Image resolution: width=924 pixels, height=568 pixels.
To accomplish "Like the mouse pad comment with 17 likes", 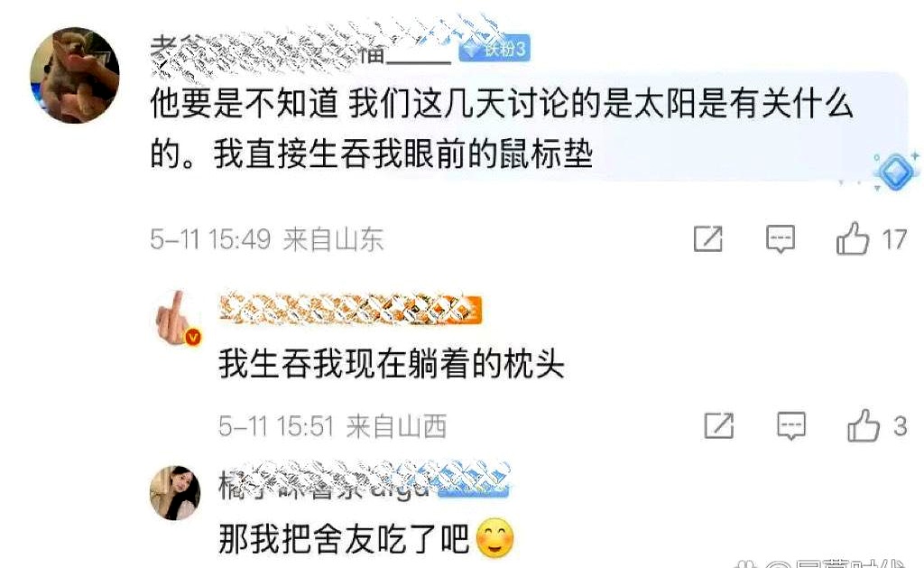I will tap(853, 239).
